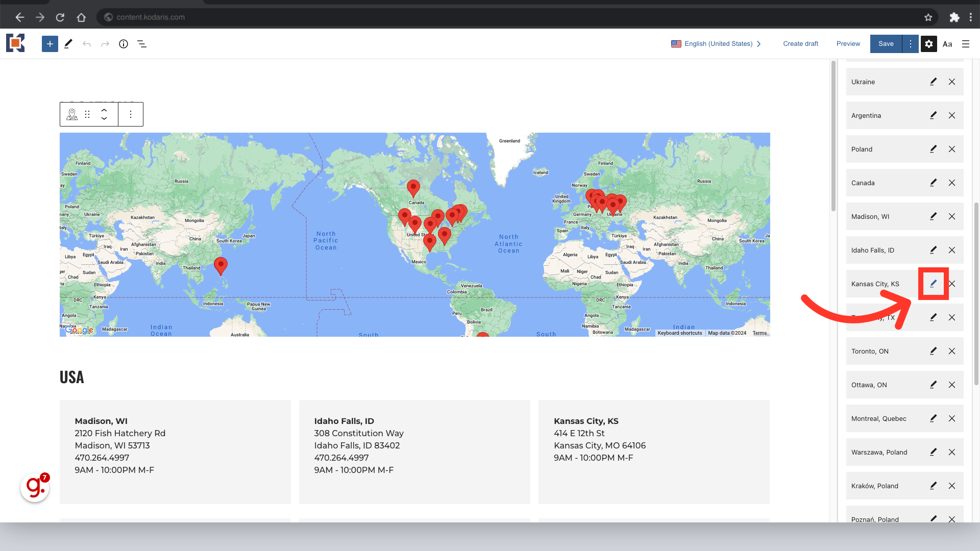
Task: Open map block more options menu
Action: [x=131, y=114]
